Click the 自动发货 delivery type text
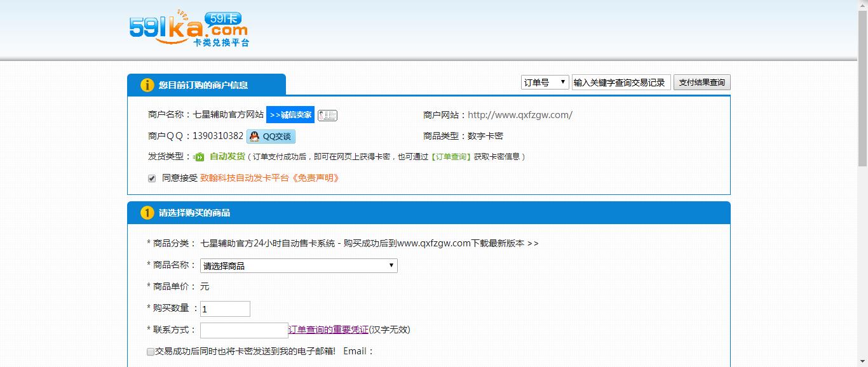Image resolution: width=868 pixels, height=367 pixels. point(227,157)
